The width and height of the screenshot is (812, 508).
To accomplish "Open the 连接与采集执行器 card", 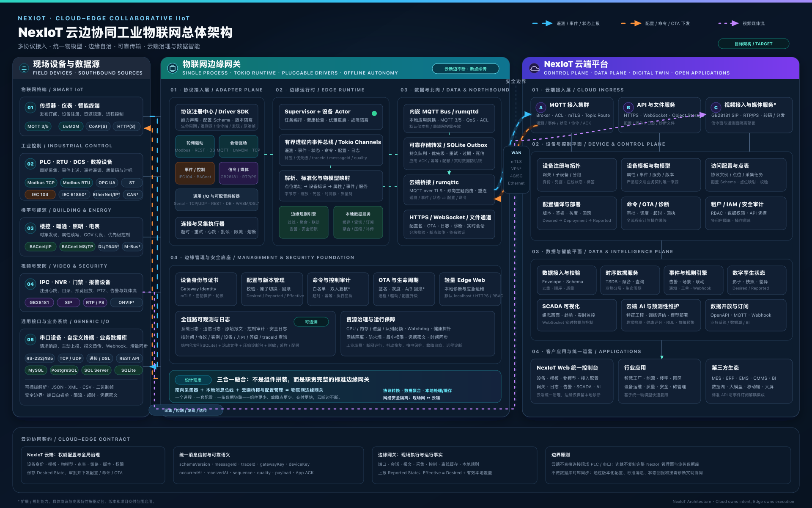I will coord(217,227).
